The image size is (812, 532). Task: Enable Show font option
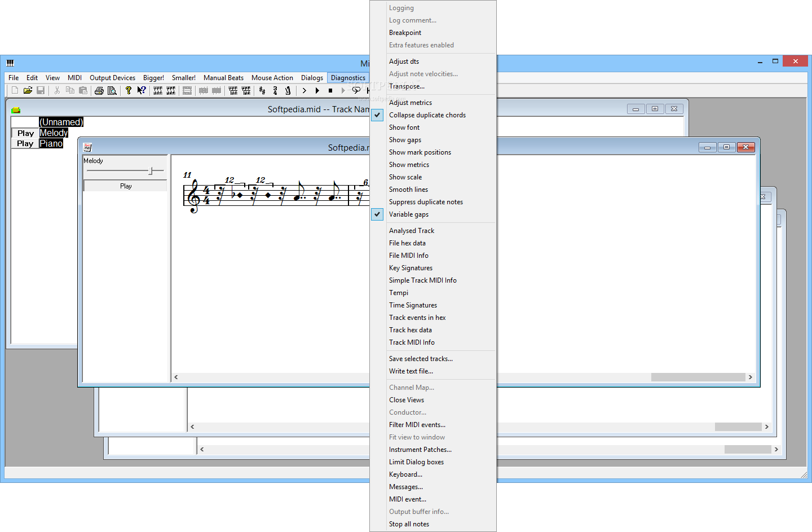(x=433, y=127)
